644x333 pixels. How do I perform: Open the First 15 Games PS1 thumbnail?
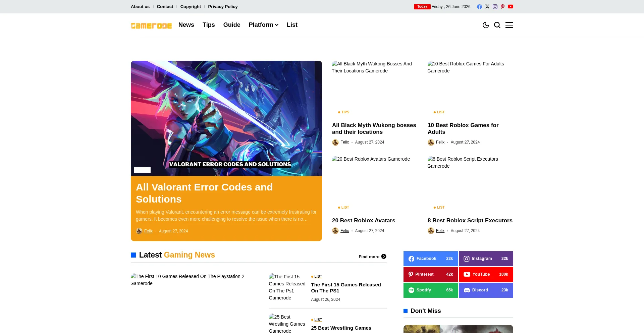coord(287,287)
